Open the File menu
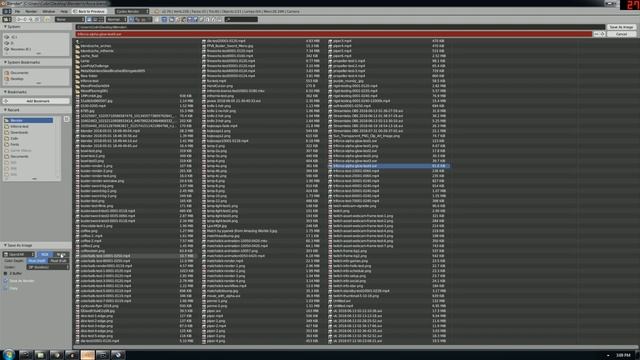The image size is (640, 360). tap(18, 11)
